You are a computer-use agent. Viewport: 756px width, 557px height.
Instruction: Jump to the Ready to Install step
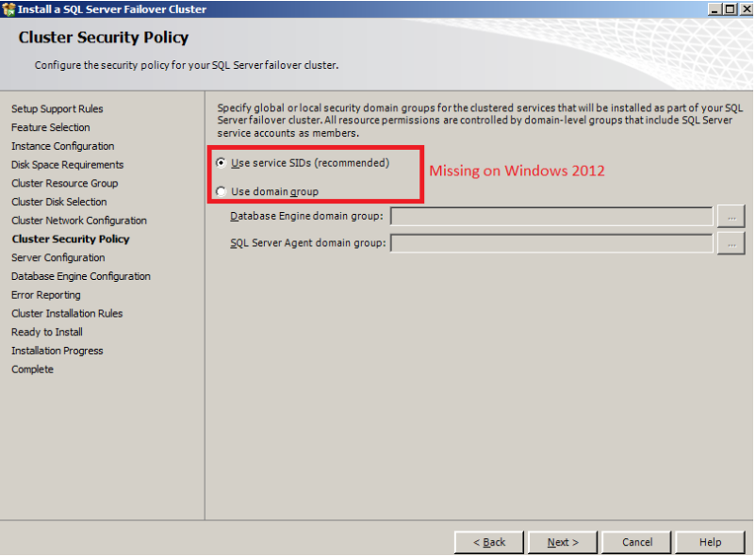point(46,332)
